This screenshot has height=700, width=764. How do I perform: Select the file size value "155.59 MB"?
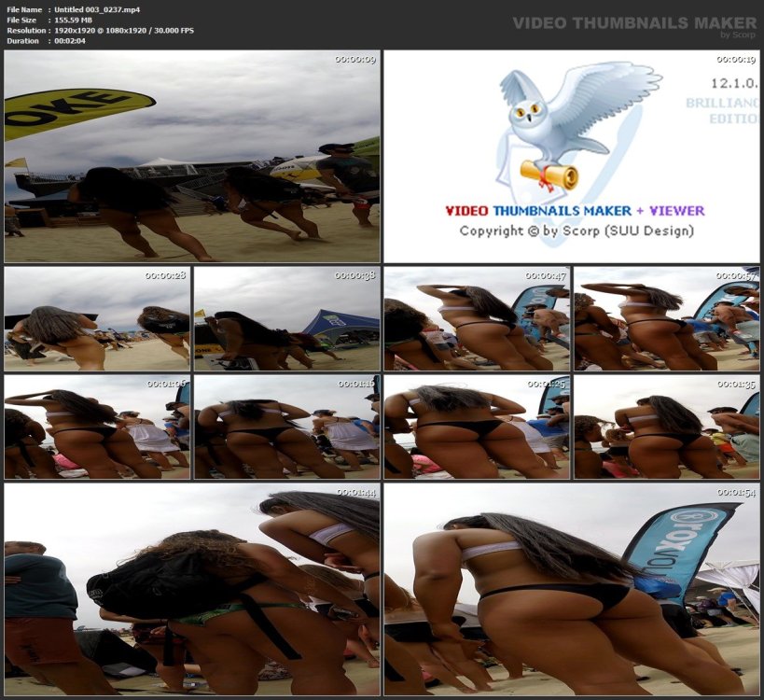coord(73,20)
